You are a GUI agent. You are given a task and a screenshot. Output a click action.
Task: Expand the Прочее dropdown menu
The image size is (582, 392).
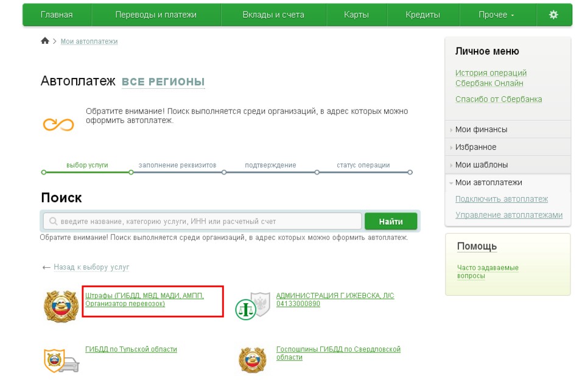496,15
